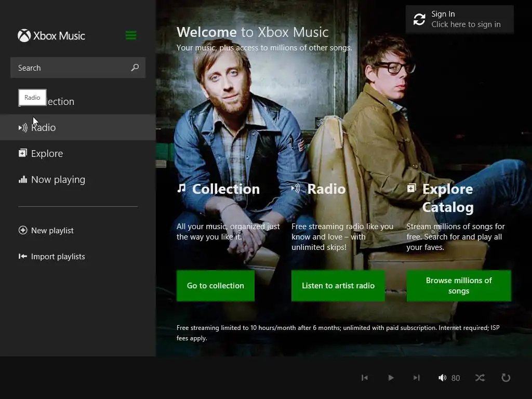Open Now playing in the sidebar
The image size is (532, 399).
78,179
